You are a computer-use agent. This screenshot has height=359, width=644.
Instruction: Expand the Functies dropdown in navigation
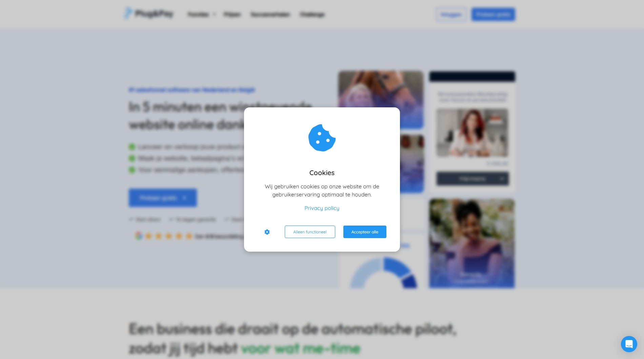click(x=202, y=14)
